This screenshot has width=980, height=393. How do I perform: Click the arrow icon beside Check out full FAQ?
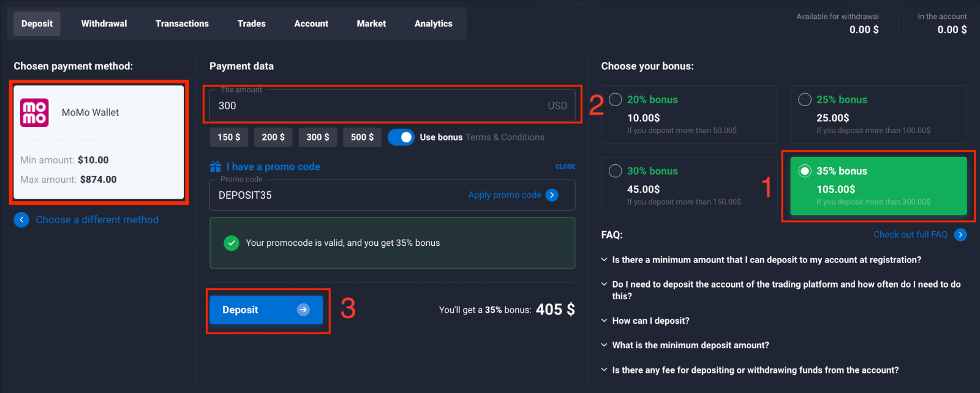click(x=960, y=235)
